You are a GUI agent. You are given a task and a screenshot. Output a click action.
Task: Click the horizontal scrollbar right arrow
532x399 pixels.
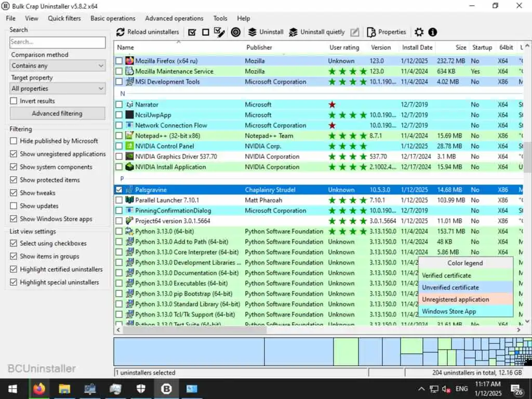519,329
